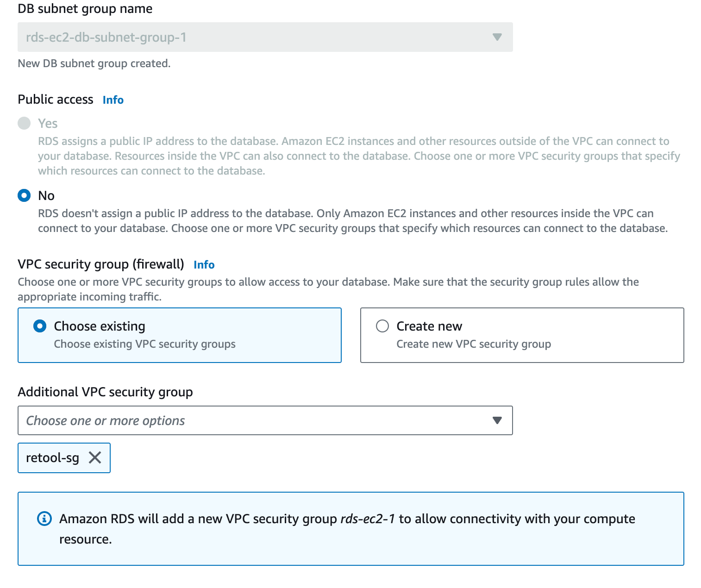Open the VPC security group Info link
The image size is (701, 588).
tap(204, 265)
